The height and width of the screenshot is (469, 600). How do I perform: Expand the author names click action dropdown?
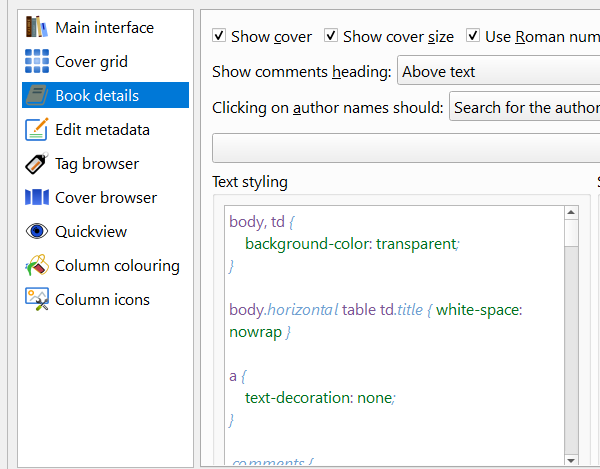[x=524, y=106]
